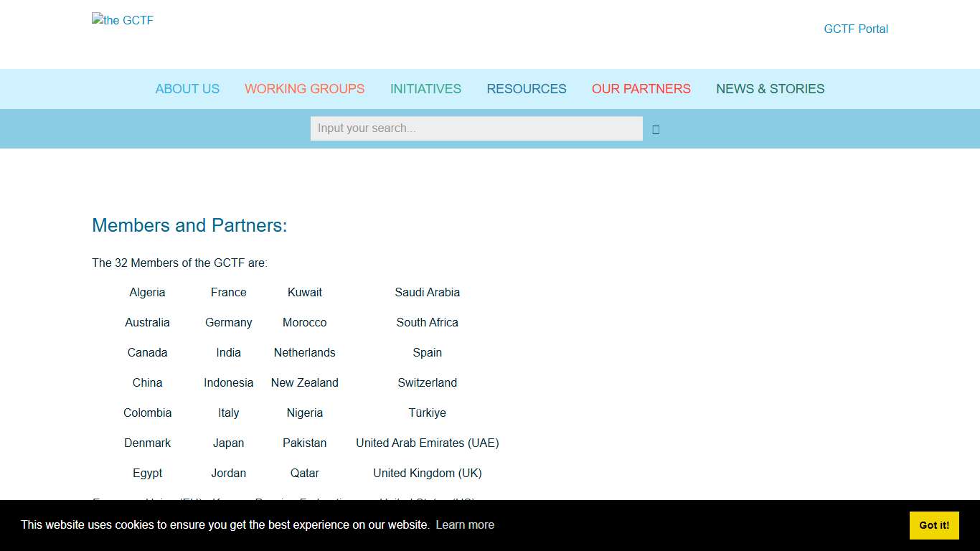This screenshot has height=551, width=980.
Task: Open the RESOURCES menu
Action: (526, 89)
